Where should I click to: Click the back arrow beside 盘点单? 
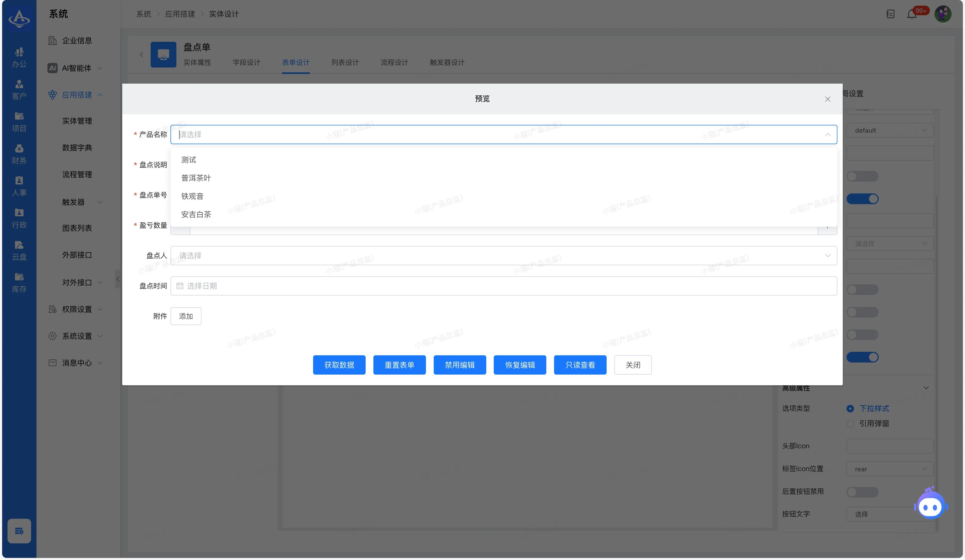141,55
